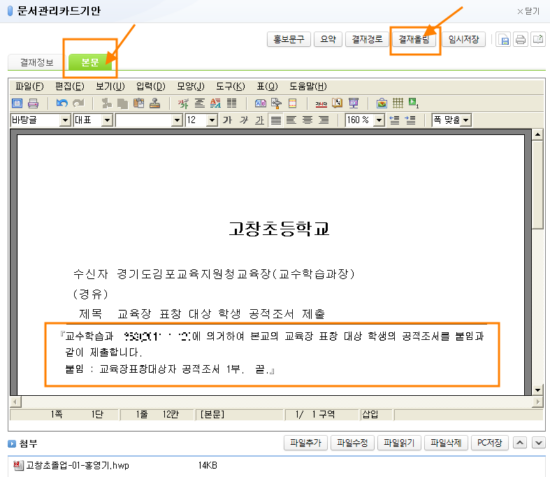550x477 pixels.
Task: Click the stamp-shaped format copy icon
Action: pyautogui.click(x=155, y=103)
